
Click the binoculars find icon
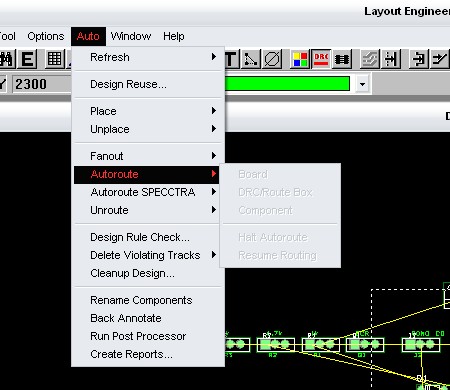pos(7,59)
